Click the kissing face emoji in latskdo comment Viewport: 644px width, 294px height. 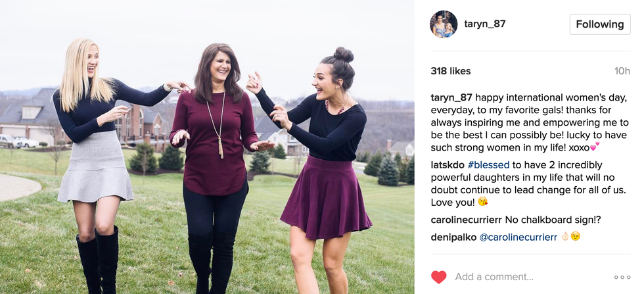pyautogui.click(x=482, y=202)
